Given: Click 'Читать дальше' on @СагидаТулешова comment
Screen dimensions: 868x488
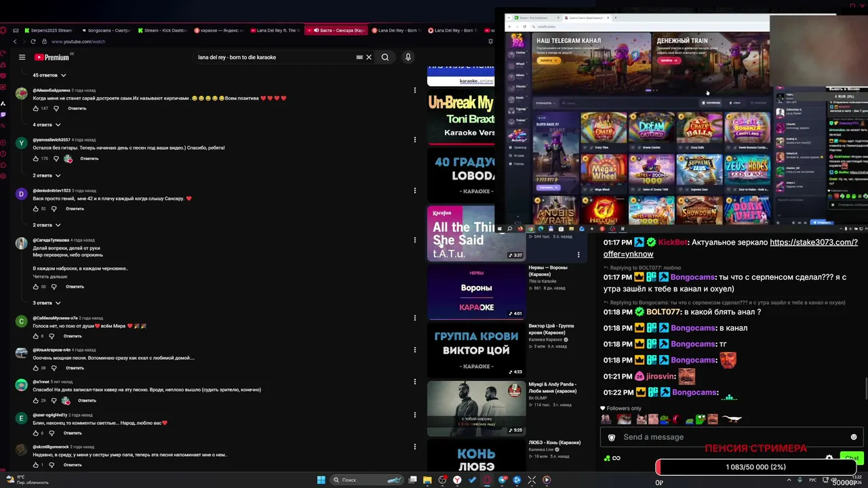Looking at the screenshot, I should (x=50, y=277).
